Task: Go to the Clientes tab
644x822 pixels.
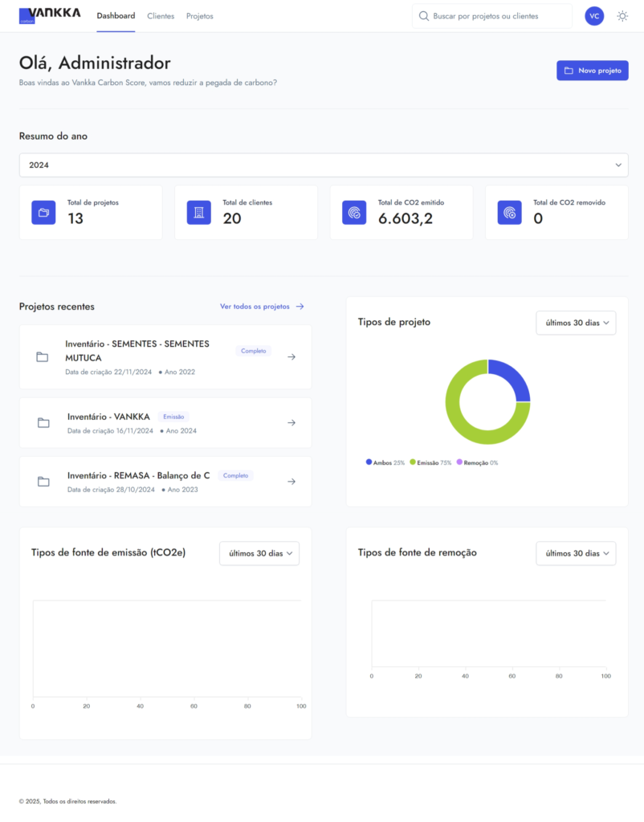Action: pyautogui.click(x=161, y=16)
